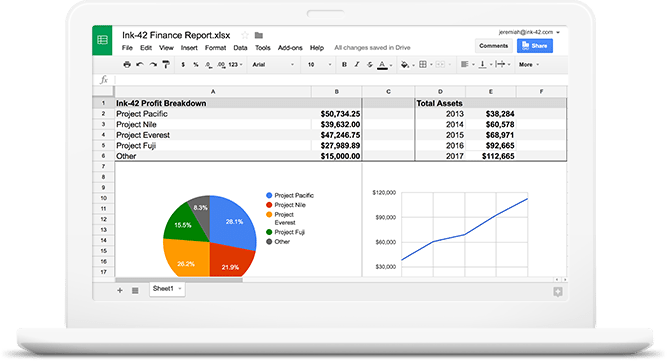The height and width of the screenshot is (361, 667).
Task: Toggle strikethrough formatting
Action: pos(370,65)
